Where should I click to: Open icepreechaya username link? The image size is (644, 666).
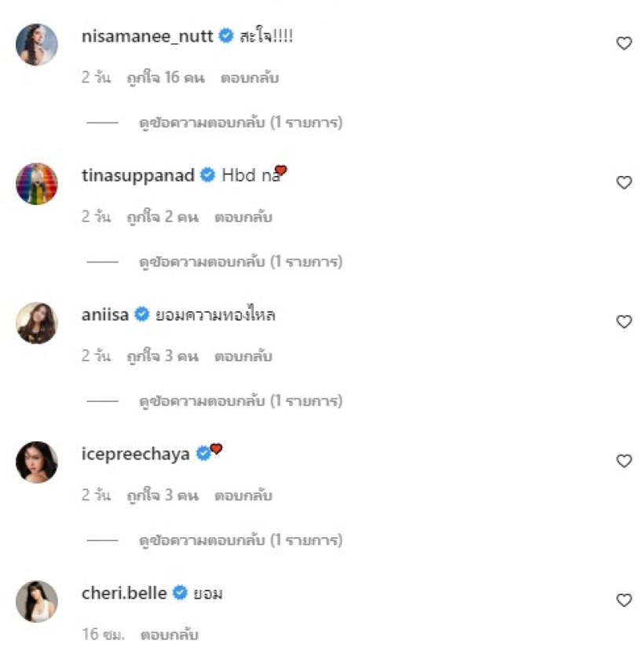135,454
